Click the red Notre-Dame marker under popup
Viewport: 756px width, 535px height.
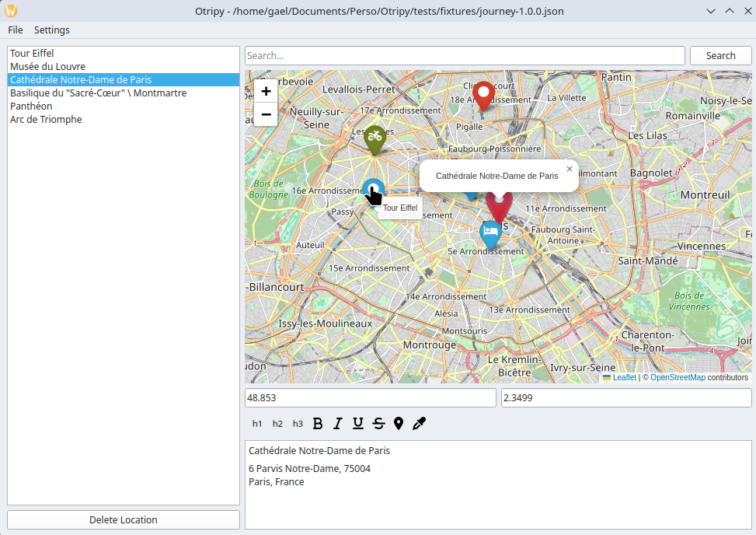tap(499, 208)
